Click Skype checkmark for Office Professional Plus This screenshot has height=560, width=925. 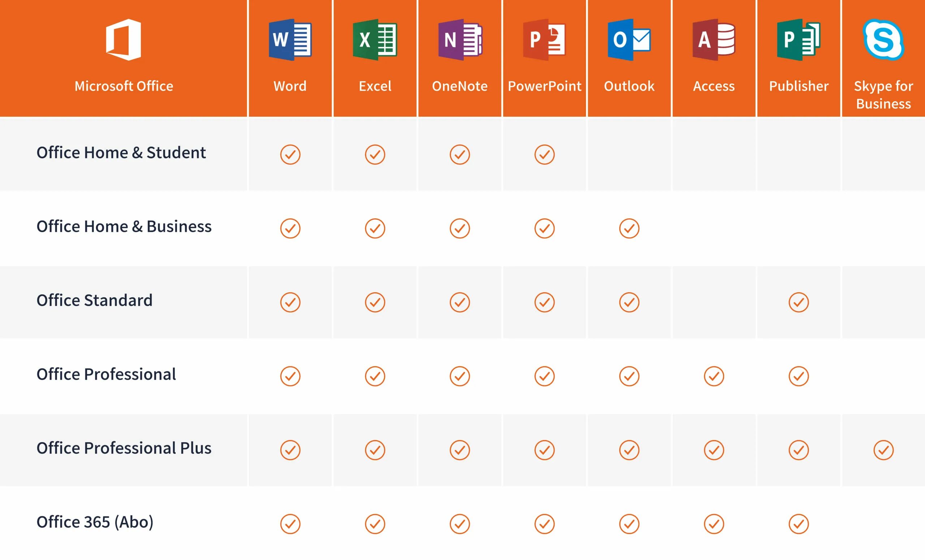[883, 450]
